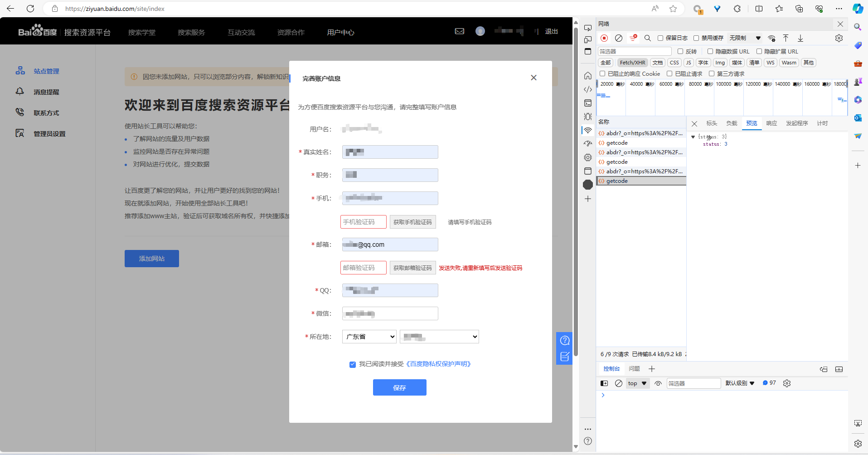Switch to the 计时 tab
The image size is (868, 455).
coord(822,123)
